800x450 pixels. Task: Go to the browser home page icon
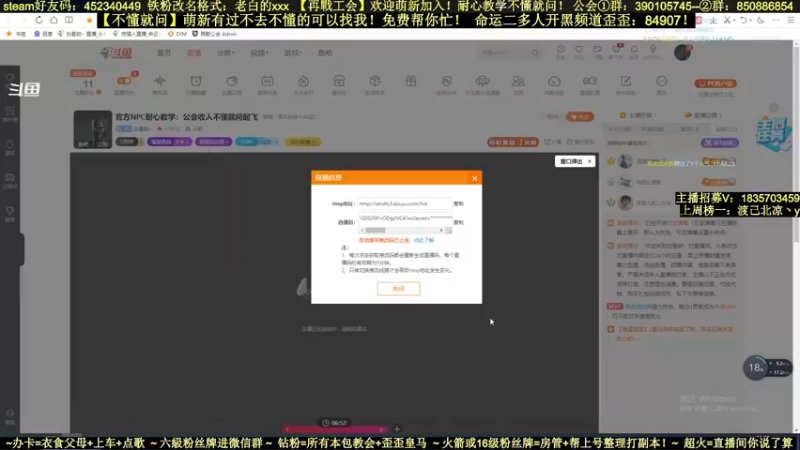click(54, 20)
